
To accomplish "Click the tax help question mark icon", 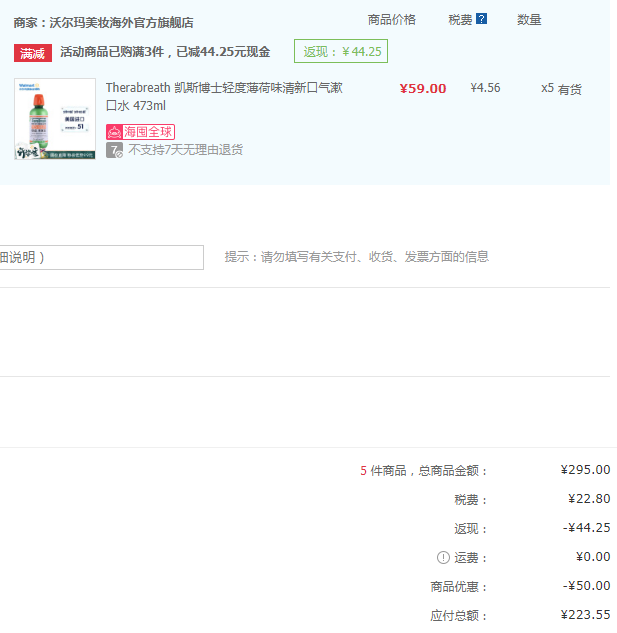I will (x=481, y=19).
